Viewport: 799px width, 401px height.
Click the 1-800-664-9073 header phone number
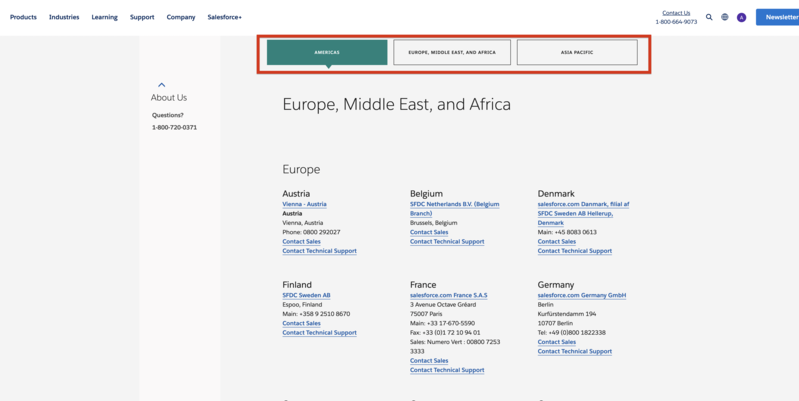[x=676, y=22]
